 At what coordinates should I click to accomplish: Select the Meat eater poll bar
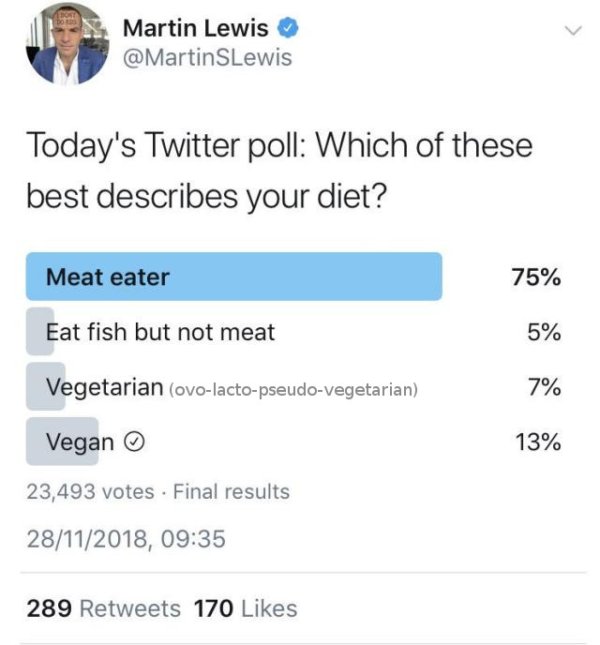tap(234, 277)
